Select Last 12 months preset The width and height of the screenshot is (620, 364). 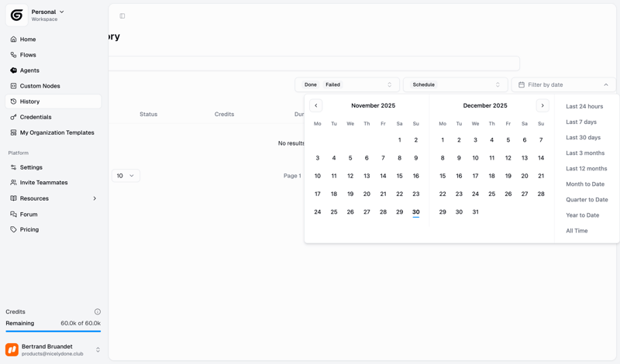[x=587, y=168]
